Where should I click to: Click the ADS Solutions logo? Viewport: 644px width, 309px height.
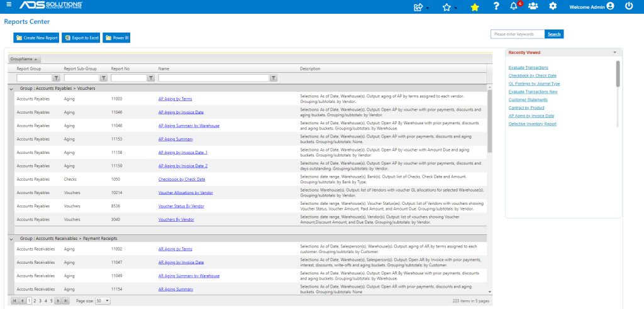click(x=51, y=5)
